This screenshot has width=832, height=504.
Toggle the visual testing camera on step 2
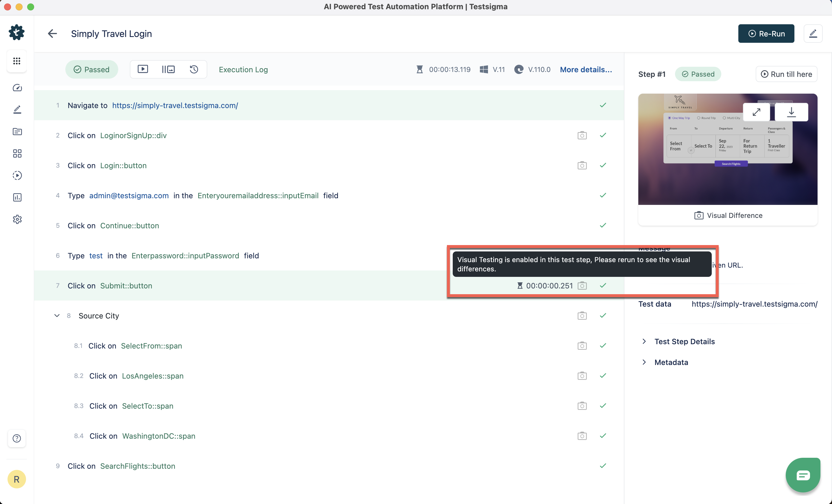click(x=582, y=135)
